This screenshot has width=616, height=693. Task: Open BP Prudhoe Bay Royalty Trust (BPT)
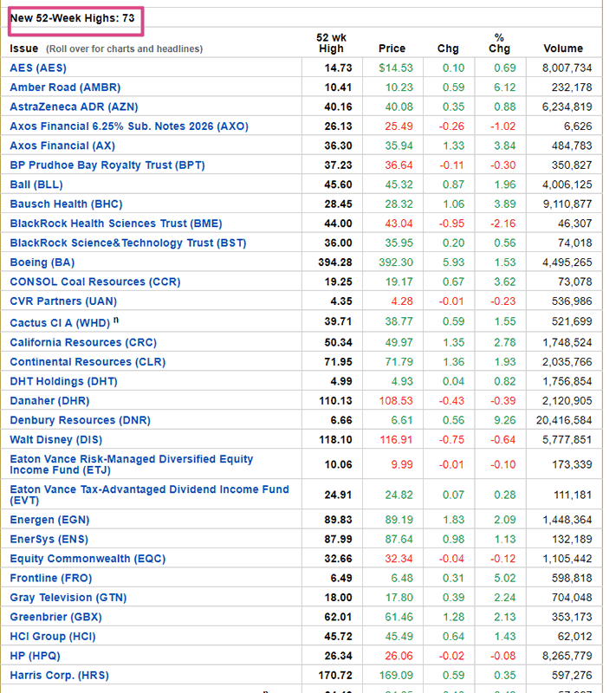pyautogui.click(x=107, y=165)
